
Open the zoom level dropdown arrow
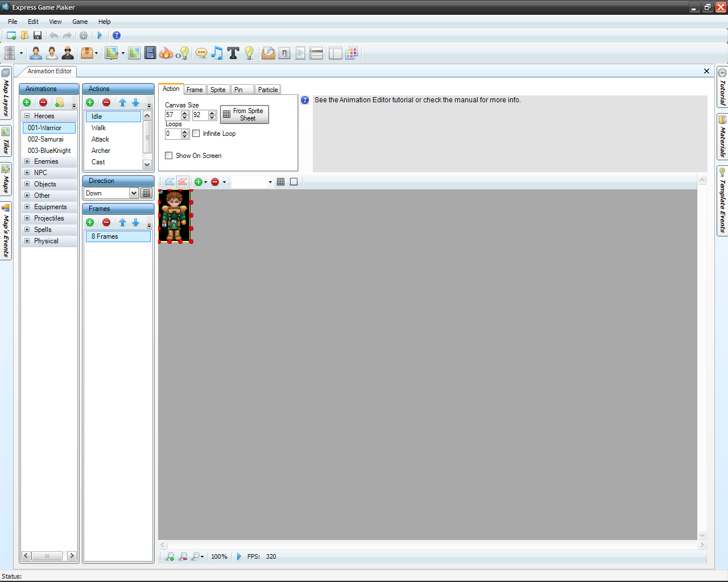[202, 557]
